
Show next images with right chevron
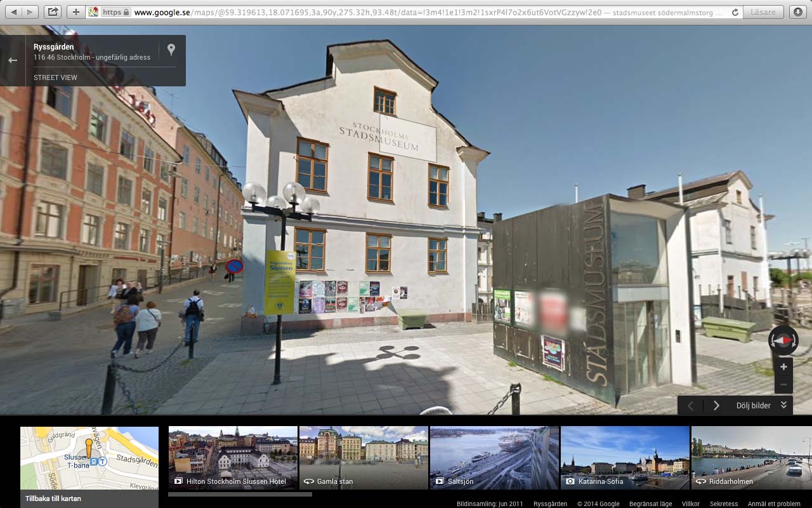coord(716,405)
